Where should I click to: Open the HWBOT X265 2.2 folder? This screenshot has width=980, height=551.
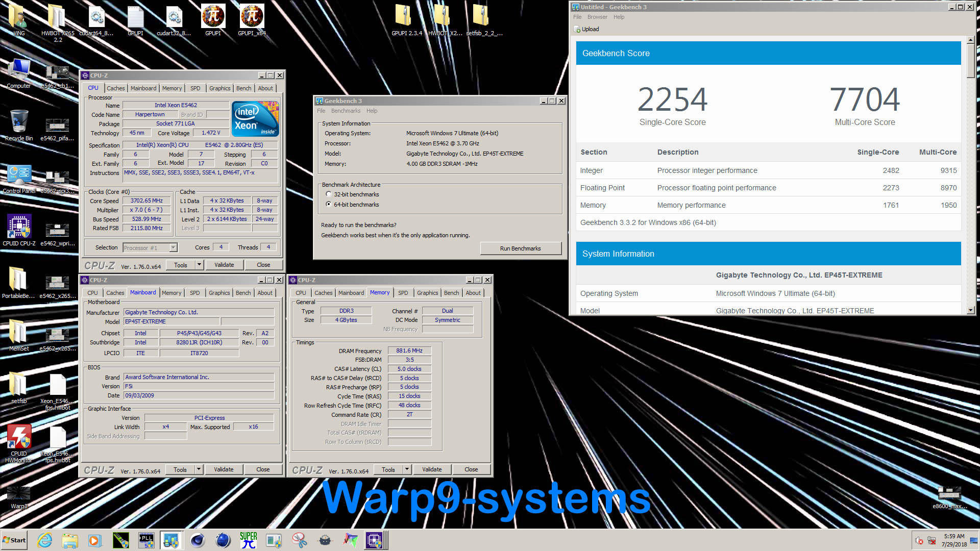58,23
